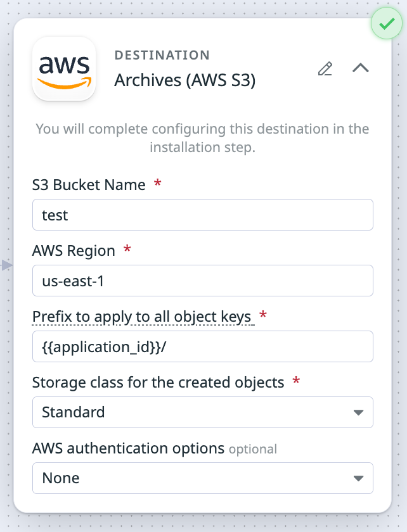Click the AWS Region input field
The image size is (407, 532).
click(x=203, y=281)
